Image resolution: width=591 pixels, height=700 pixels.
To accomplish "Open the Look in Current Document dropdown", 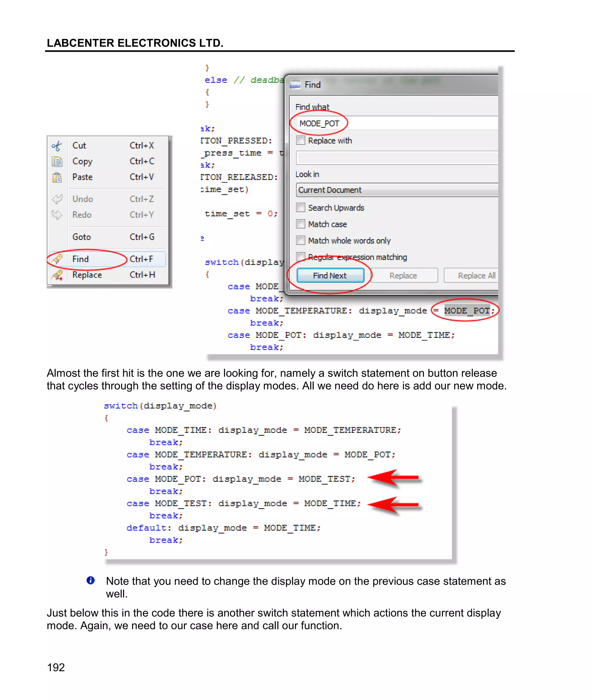I will (397, 190).
